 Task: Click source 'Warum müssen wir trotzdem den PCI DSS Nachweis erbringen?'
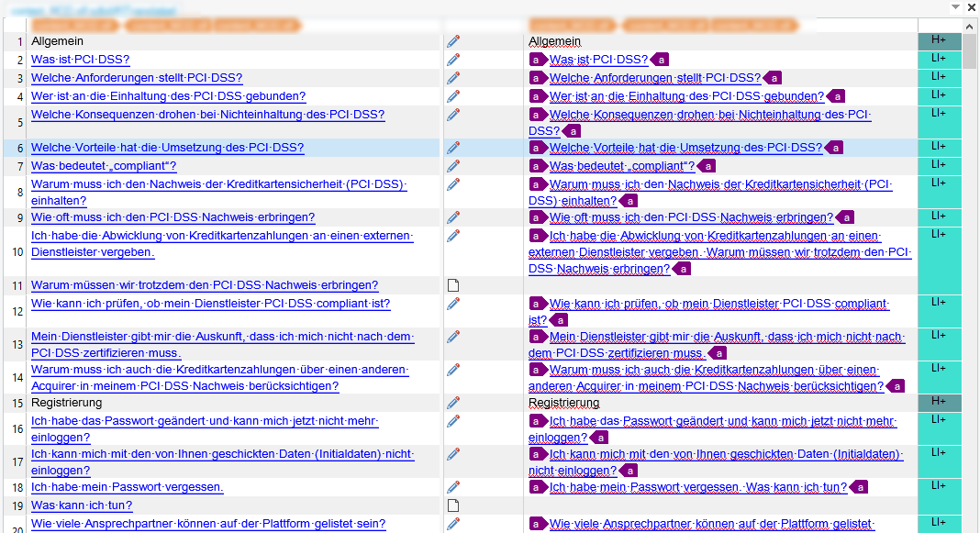click(205, 285)
